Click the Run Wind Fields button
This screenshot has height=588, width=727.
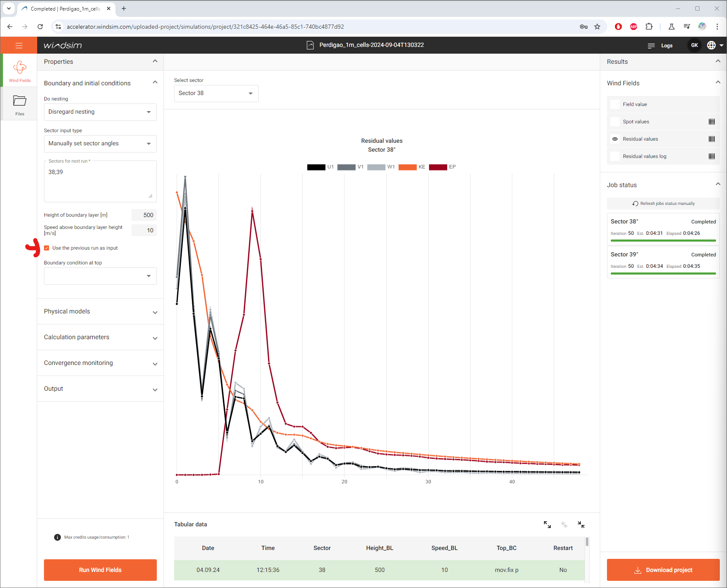pos(100,570)
